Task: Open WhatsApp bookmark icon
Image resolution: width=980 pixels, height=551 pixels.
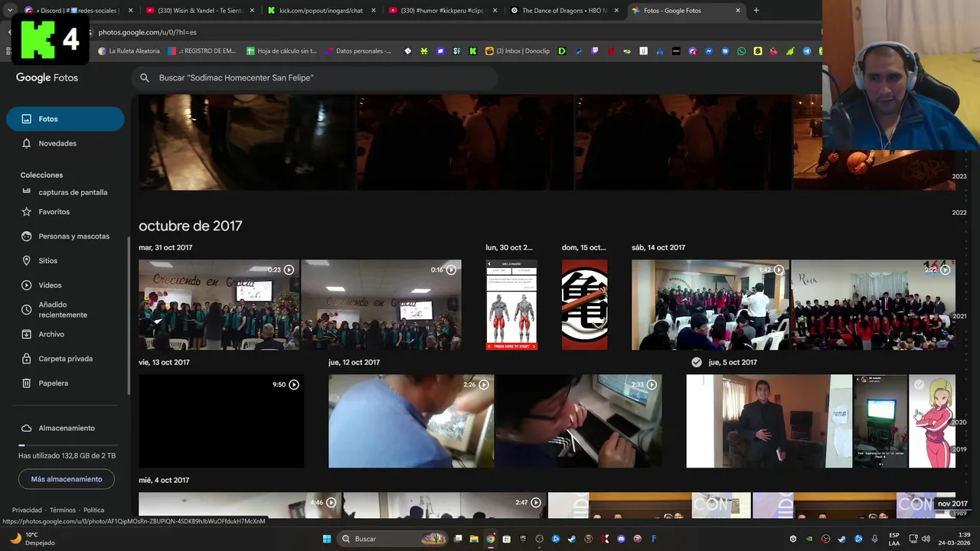Action: (741, 51)
